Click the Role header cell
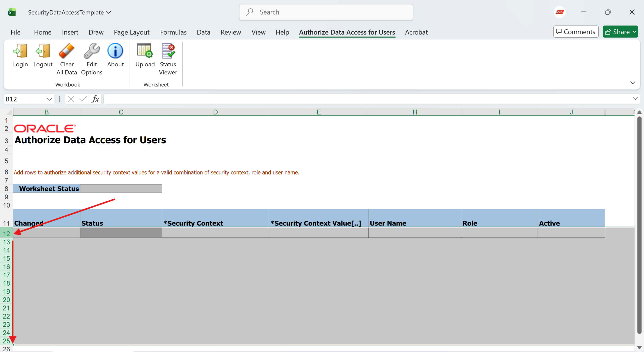Viewport: 644px width, 352px height. pos(499,218)
